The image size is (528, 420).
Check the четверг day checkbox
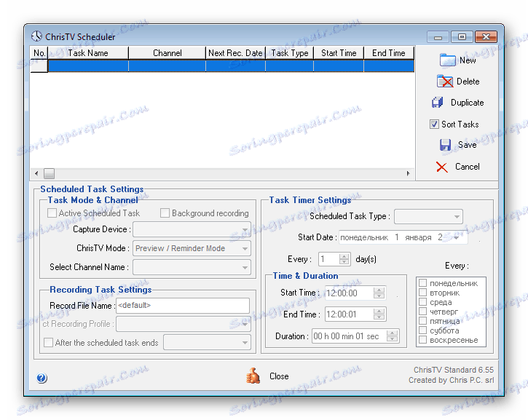pyautogui.click(x=423, y=311)
